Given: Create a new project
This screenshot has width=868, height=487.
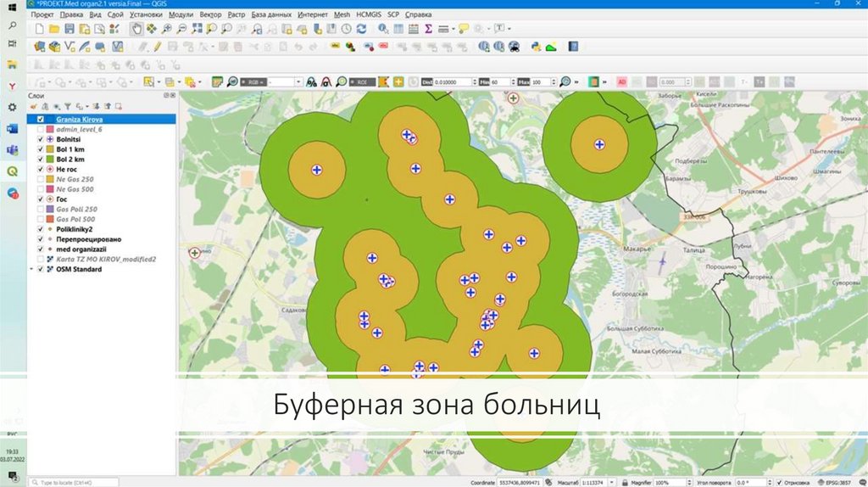Looking at the screenshot, I should (39, 29).
